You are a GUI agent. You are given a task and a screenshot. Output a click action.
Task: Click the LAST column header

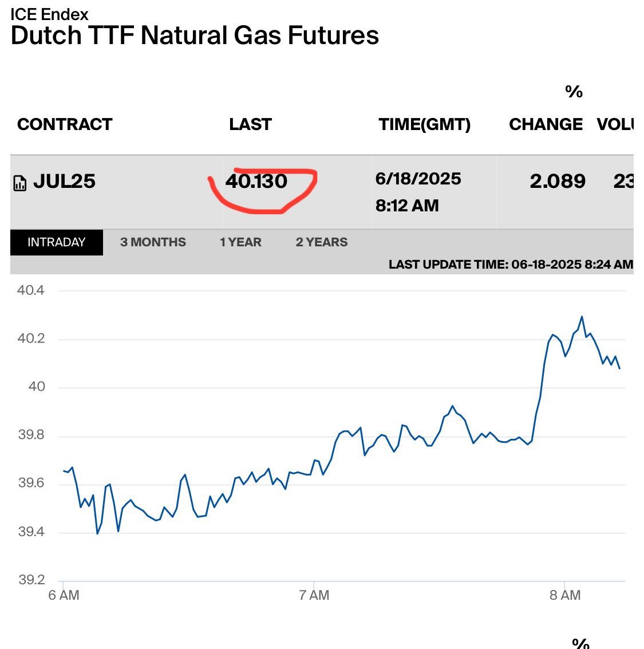pyautogui.click(x=250, y=124)
